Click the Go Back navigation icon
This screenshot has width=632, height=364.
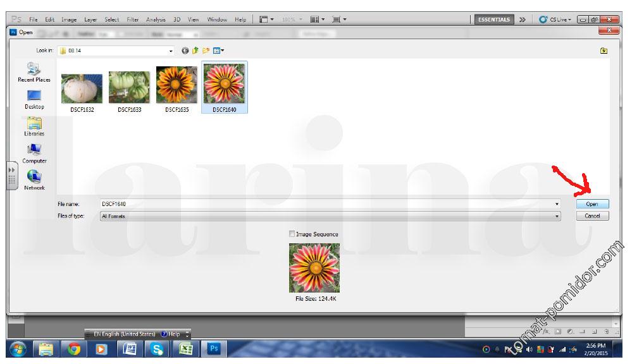coord(185,51)
